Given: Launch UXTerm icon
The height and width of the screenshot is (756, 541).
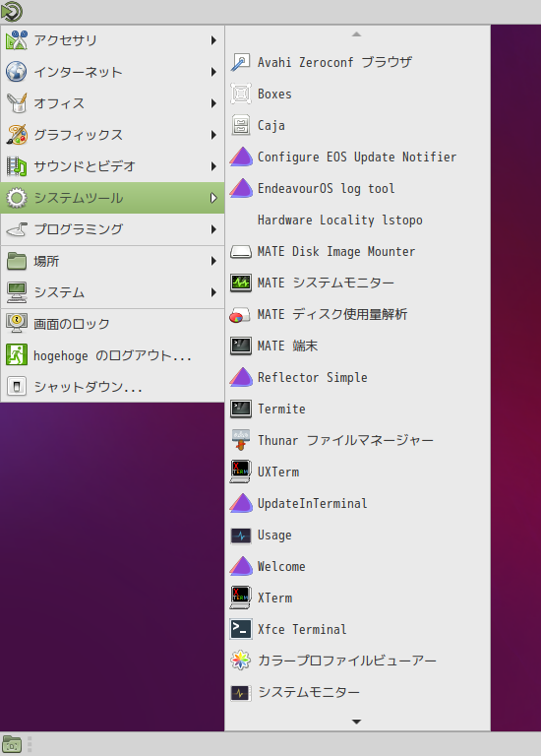Looking at the screenshot, I should point(240,472).
